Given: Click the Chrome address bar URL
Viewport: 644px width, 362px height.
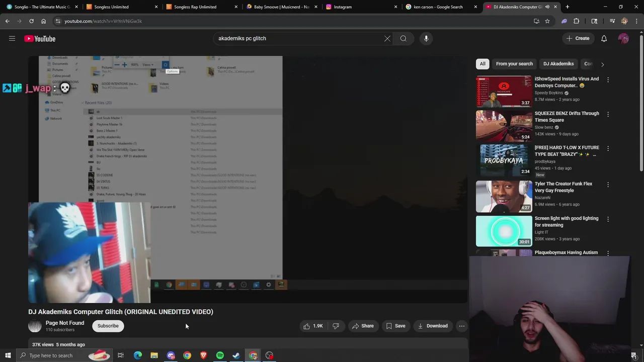Looking at the screenshot, I should click(103, 21).
